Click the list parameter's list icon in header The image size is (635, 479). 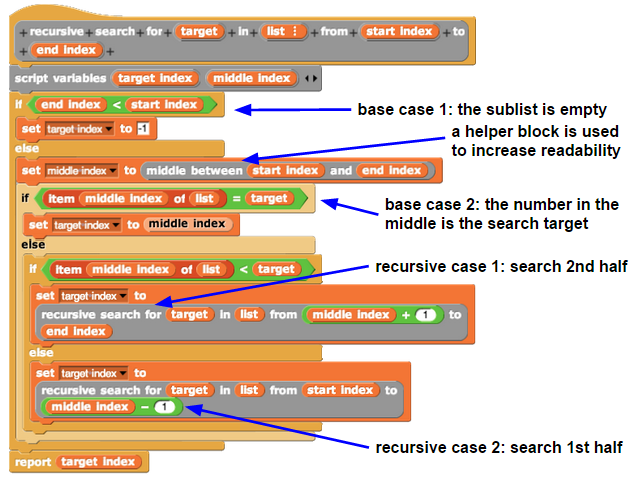tap(295, 31)
